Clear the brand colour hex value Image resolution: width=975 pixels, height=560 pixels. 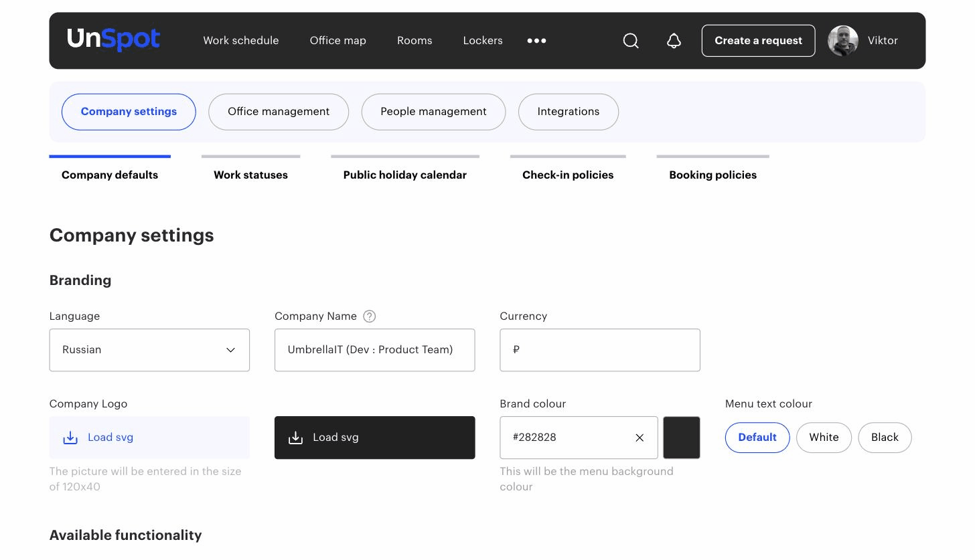[x=640, y=438]
